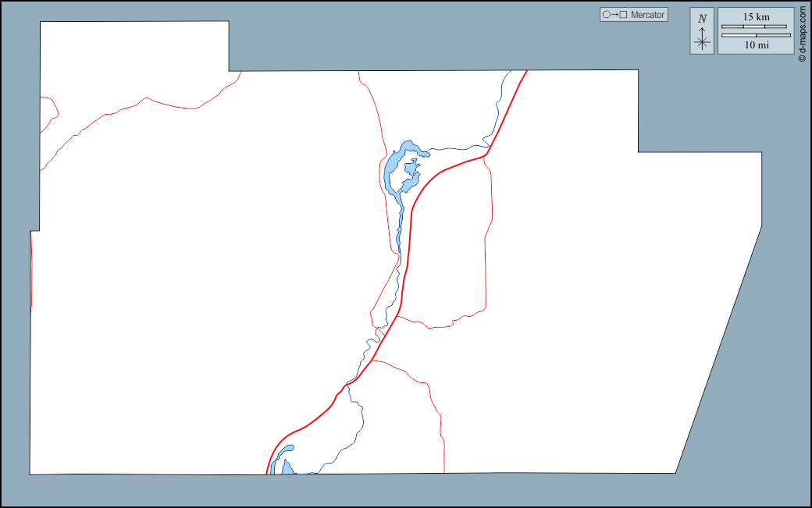The image size is (812, 508).
Task: Click the Mercator projection label
Action: [647, 15]
